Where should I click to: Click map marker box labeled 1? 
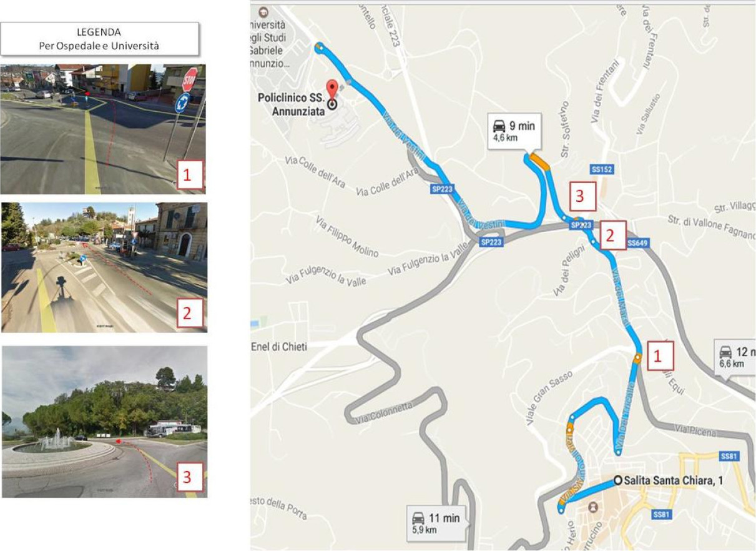pos(660,357)
